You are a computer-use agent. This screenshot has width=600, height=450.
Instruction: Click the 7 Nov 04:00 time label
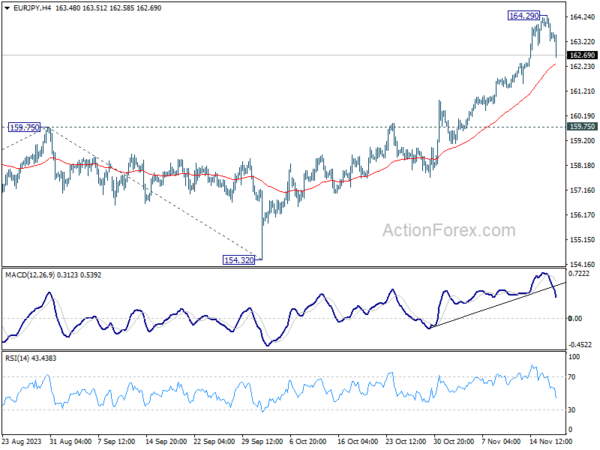click(x=500, y=442)
